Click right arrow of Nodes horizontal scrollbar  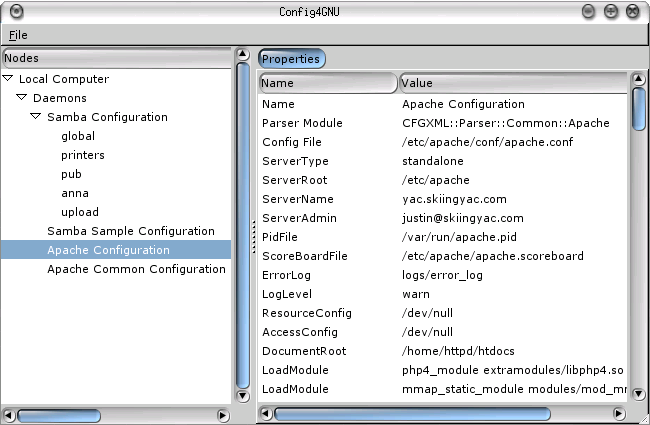(x=223, y=414)
